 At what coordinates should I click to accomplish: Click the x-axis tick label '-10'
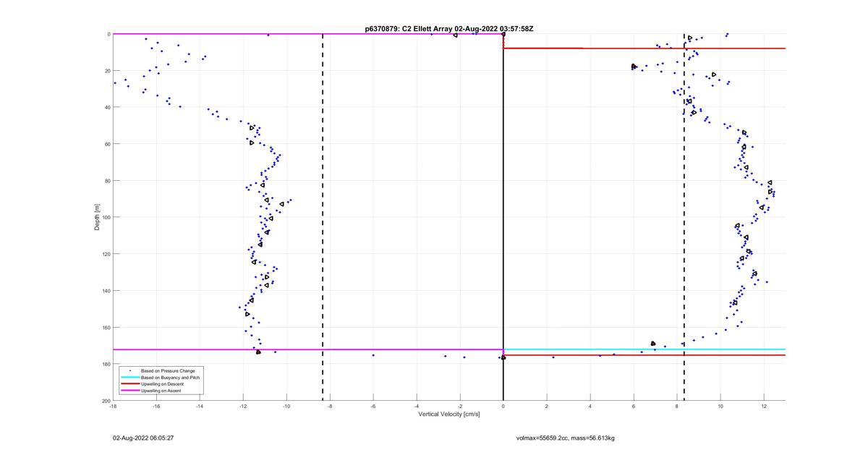(x=286, y=406)
